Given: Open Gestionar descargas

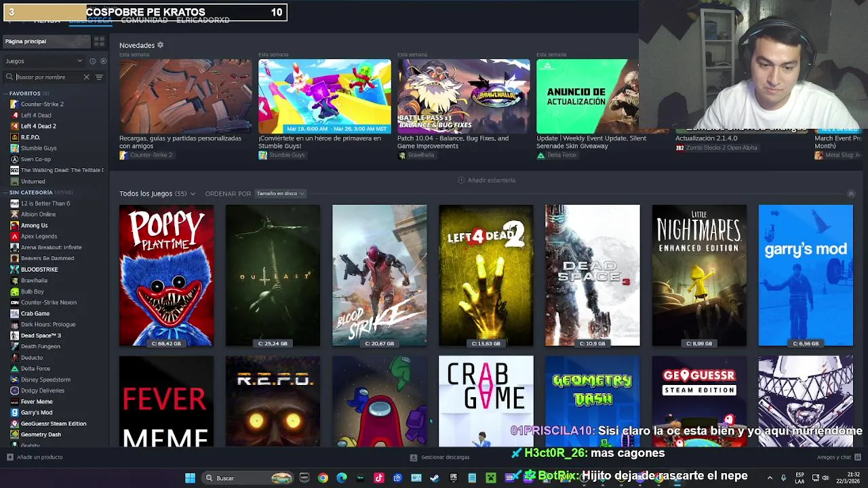Looking at the screenshot, I should (440, 457).
